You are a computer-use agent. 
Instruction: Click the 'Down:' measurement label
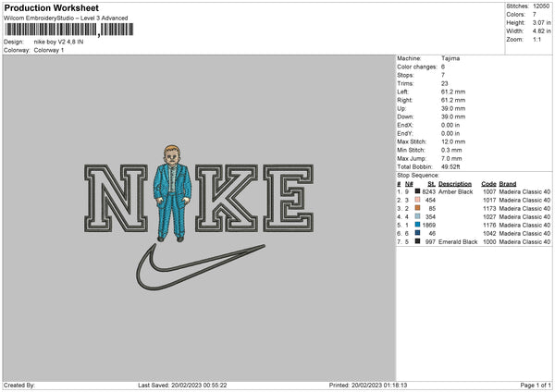[405, 116]
